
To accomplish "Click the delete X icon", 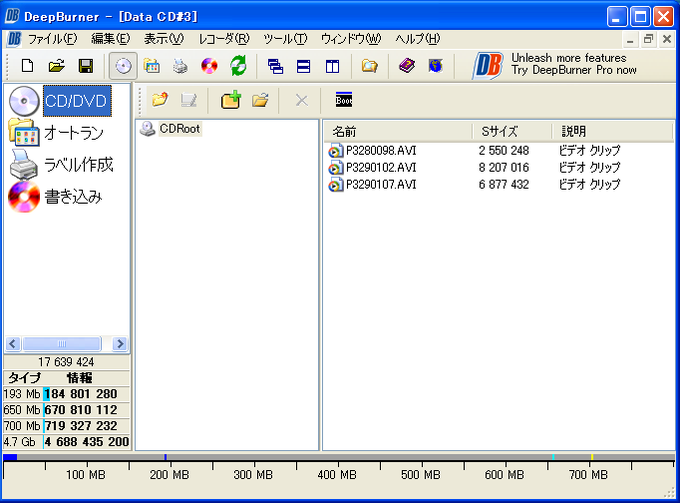I will coord(302,101).
